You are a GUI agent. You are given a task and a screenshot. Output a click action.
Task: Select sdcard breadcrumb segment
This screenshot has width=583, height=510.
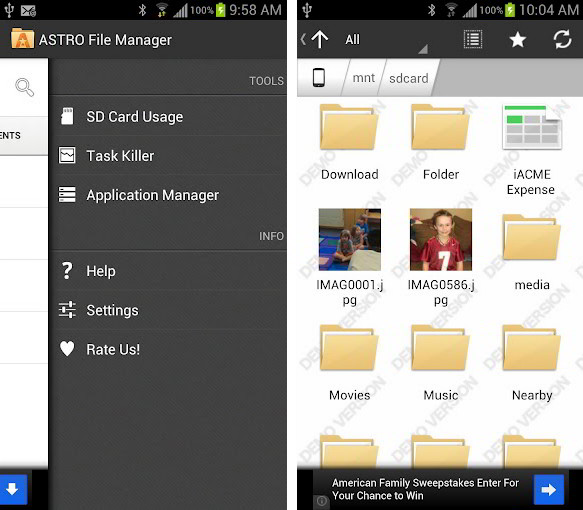(x=408, y=78)
